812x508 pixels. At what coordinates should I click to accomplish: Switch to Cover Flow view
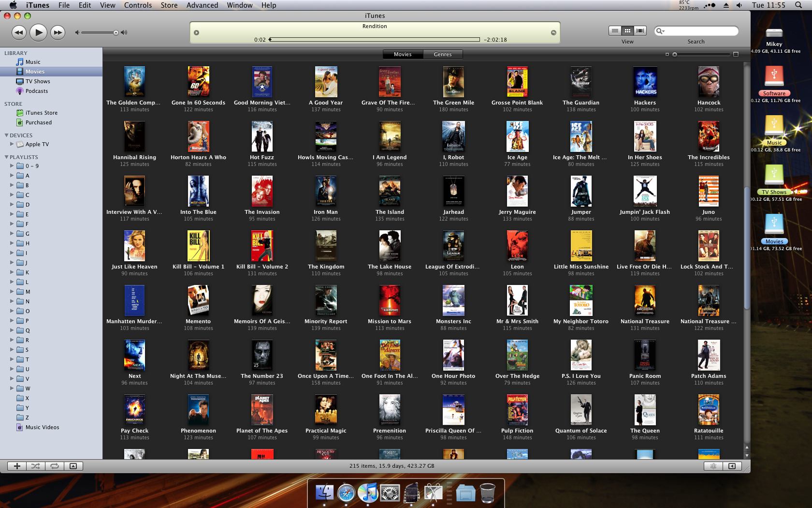[x=639, y=30]
